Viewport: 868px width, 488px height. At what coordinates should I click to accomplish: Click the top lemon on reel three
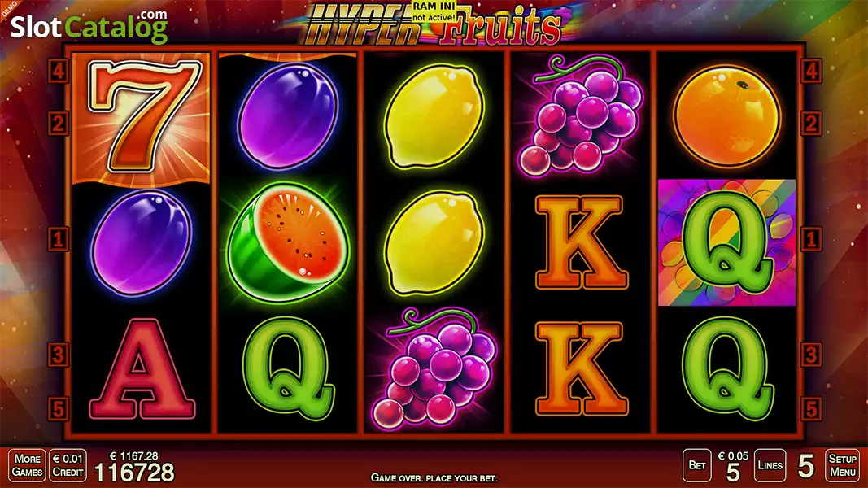pyautogui.click(x=434, y=117)
